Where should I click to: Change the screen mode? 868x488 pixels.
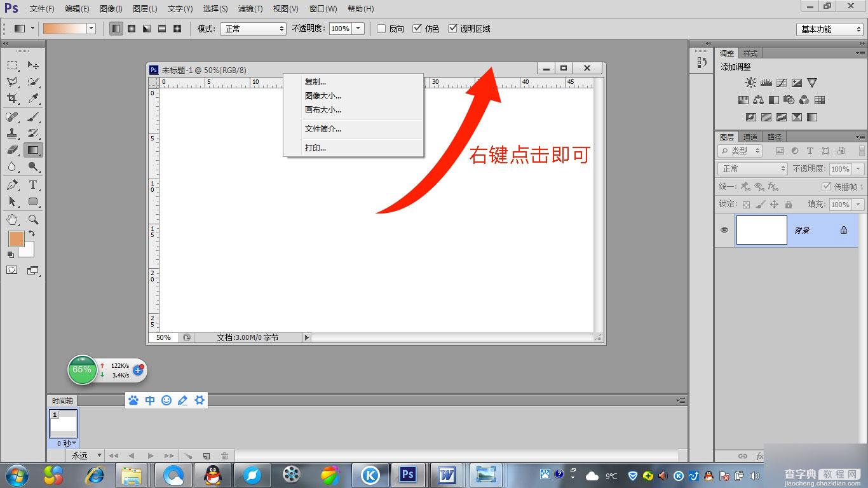(x=33, y=270)
